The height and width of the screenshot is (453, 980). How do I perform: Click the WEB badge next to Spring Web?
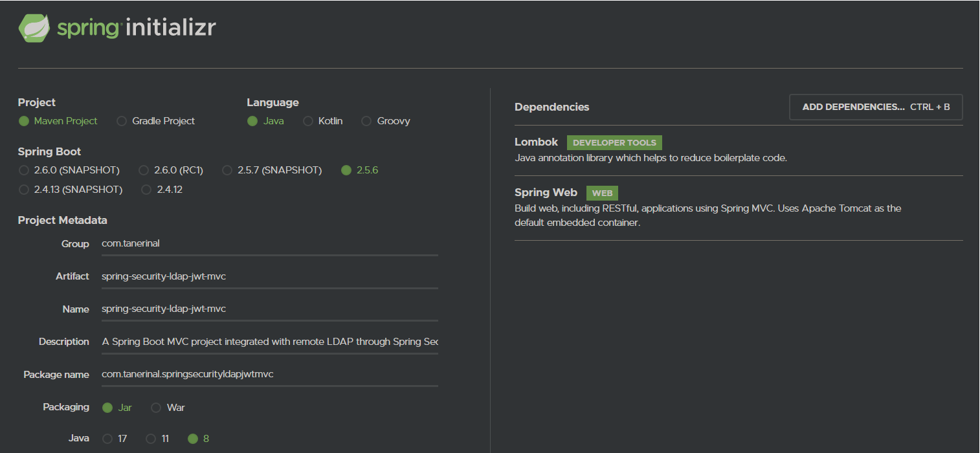[602, 193]
